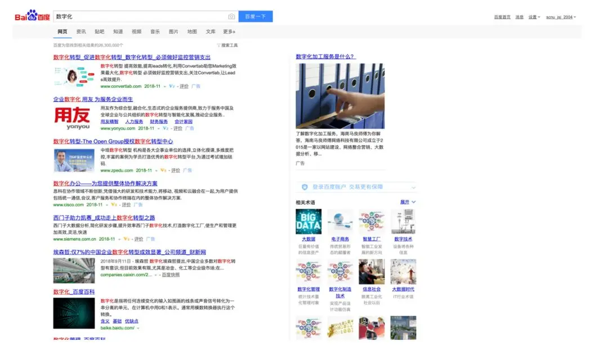Open result 数字化转型-The Open Group授权 title

113,141
